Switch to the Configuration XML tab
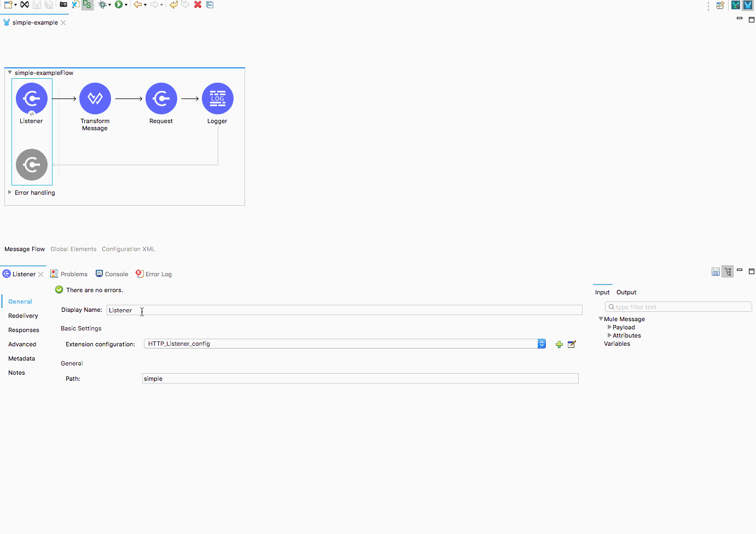 click(128, 249)
